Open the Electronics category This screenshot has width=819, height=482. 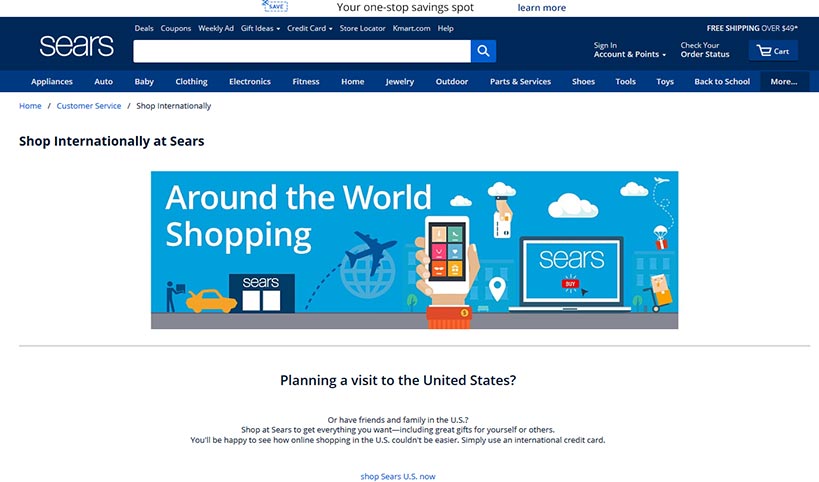coord(250,81)
